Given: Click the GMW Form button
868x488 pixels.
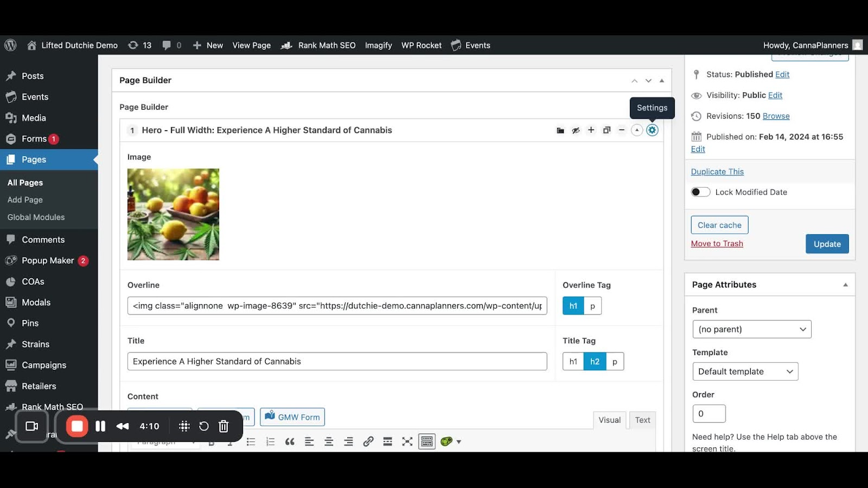Looking at the screenshot, I should click(x=292, y=417).
